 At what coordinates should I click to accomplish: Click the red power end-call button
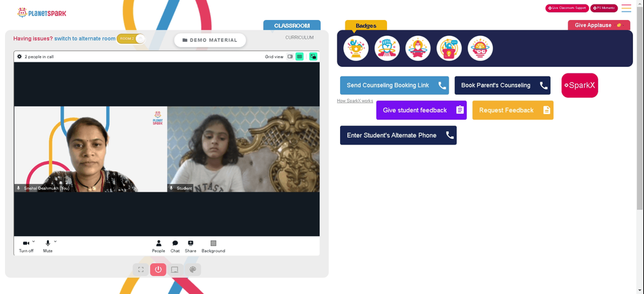tap(158, 270)
